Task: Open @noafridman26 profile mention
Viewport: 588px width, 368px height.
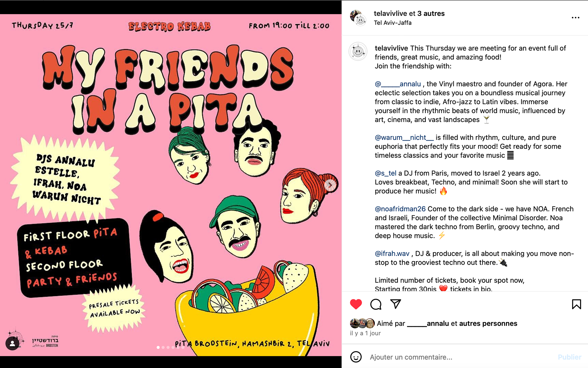Action: 400,209
